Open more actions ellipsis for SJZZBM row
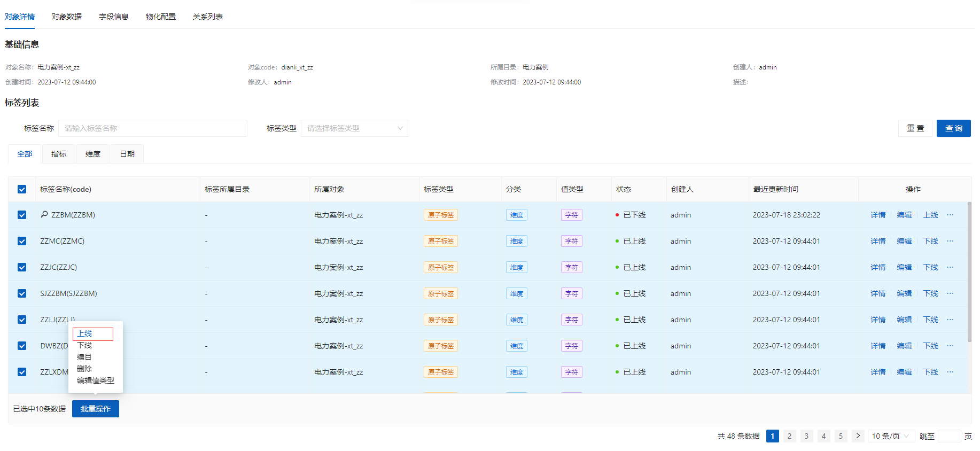 click(x=950, y=293)
